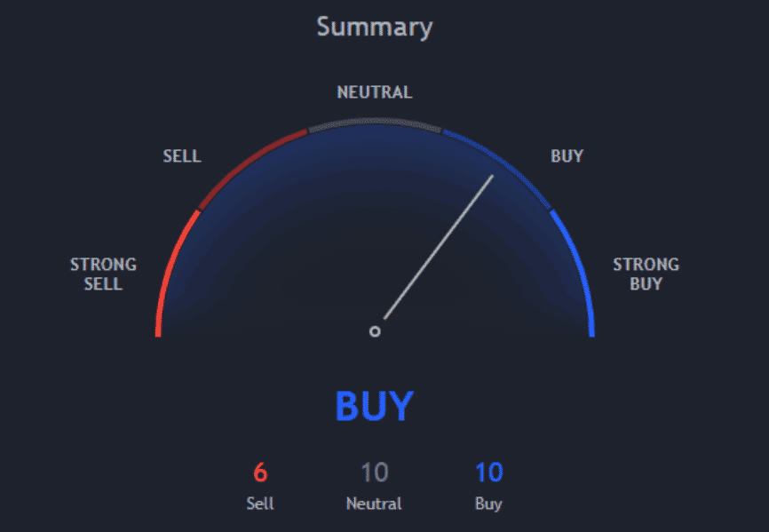Click the Buy label under the count
The image size is (769, 532).
(488, 504)
